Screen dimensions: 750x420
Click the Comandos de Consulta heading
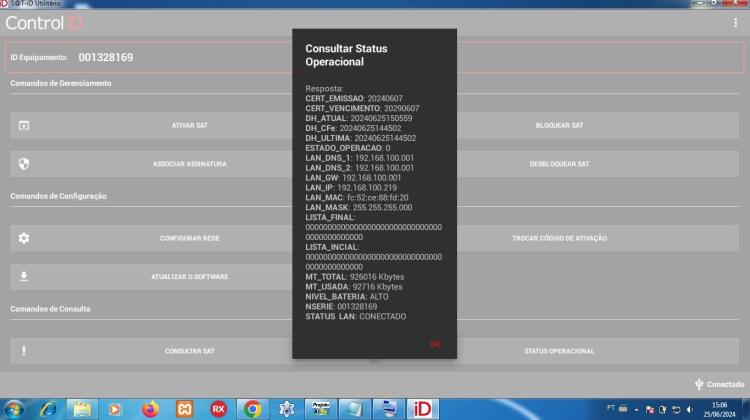(x=50, y=309)
